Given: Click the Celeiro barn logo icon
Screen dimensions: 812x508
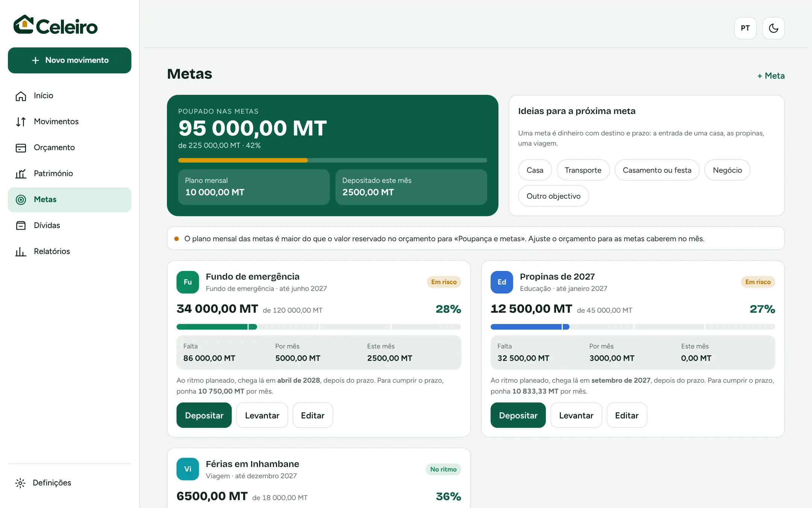Looking at the screenshot, I should pos(24,25).
